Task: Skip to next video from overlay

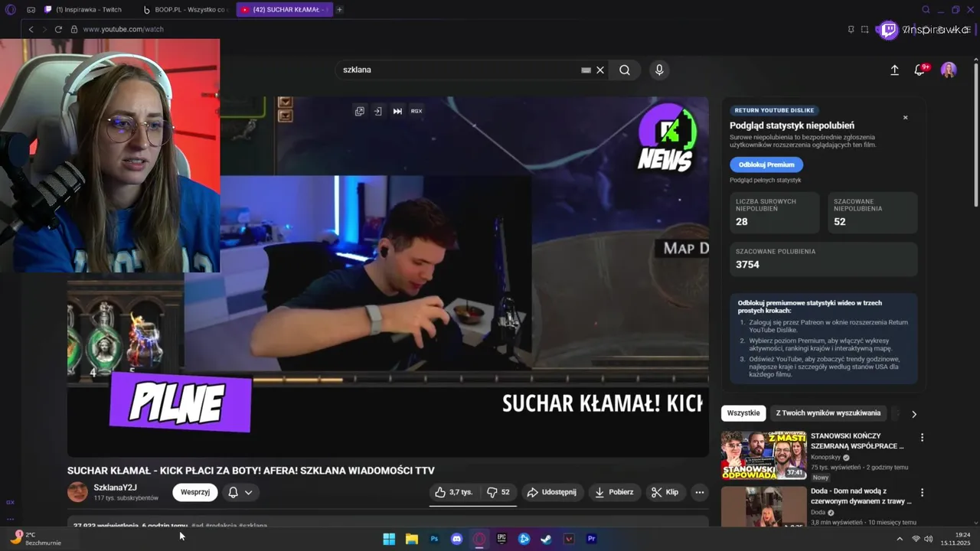Action: click(x=397, y=111)
